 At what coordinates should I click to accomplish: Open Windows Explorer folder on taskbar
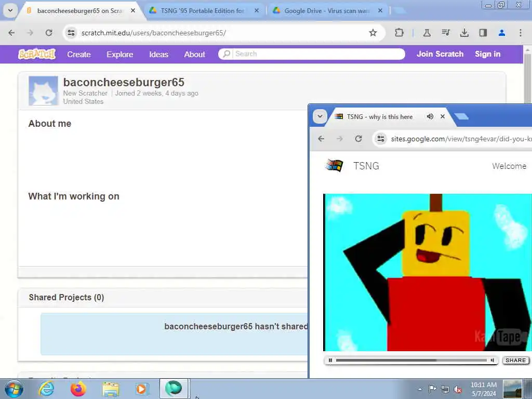[111, 390]
